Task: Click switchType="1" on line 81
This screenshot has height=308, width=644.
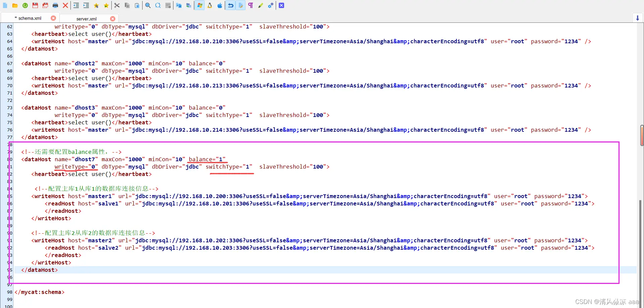Action: [229, 167]
